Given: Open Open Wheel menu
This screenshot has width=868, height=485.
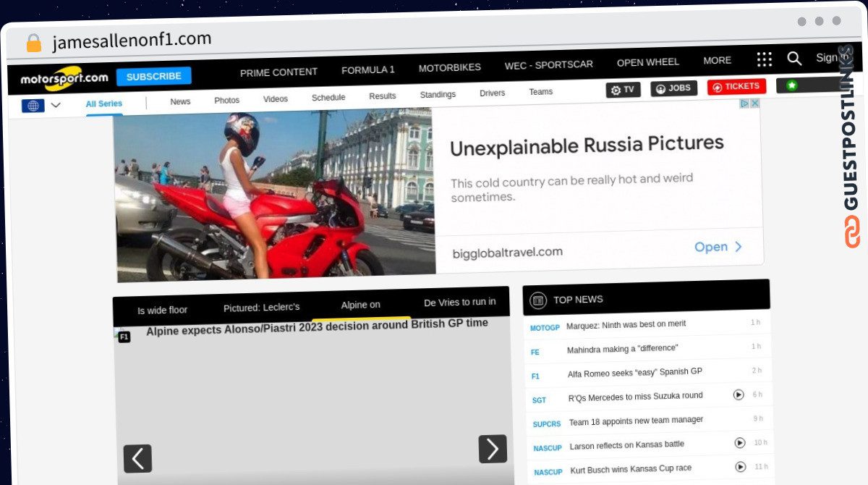Looking at the screenshot, I should (648, 62).
